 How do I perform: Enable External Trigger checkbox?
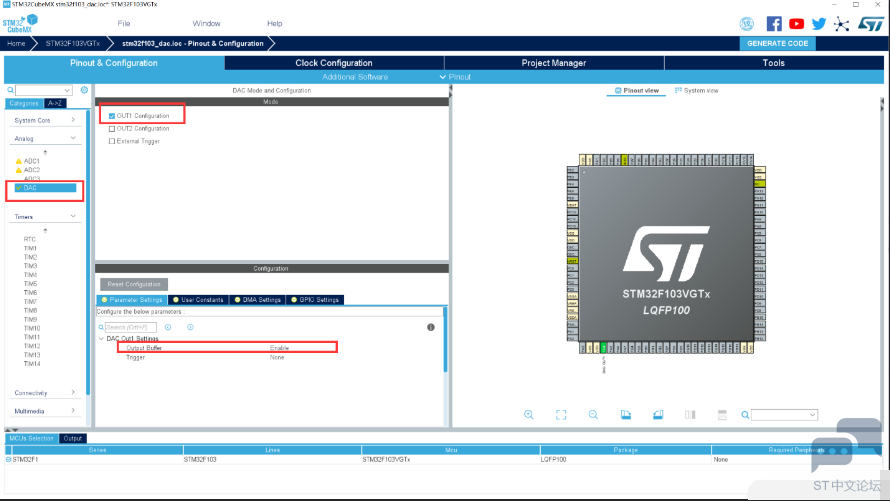[x=112, y=141]
